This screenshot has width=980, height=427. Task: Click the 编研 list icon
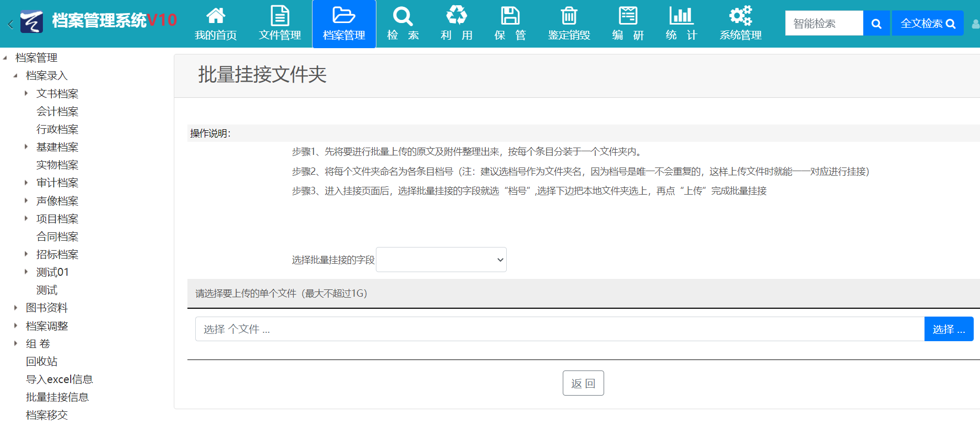(x=628, y=16)
